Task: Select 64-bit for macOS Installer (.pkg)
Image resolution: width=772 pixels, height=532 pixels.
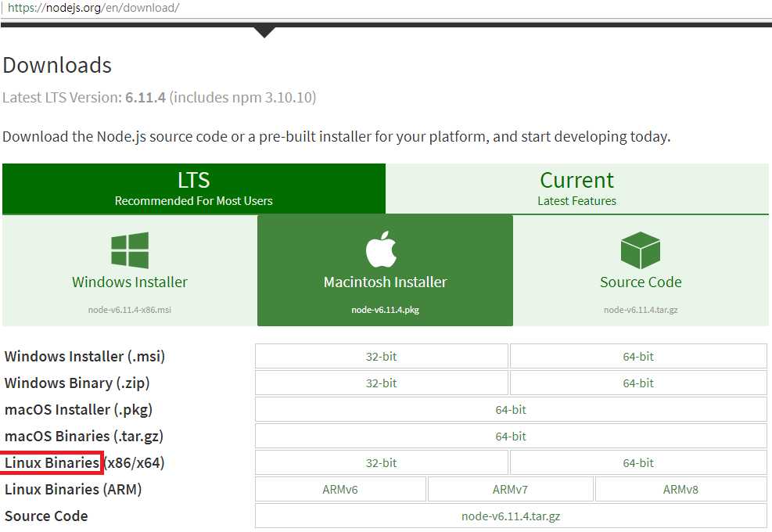Action: [511, 409]
